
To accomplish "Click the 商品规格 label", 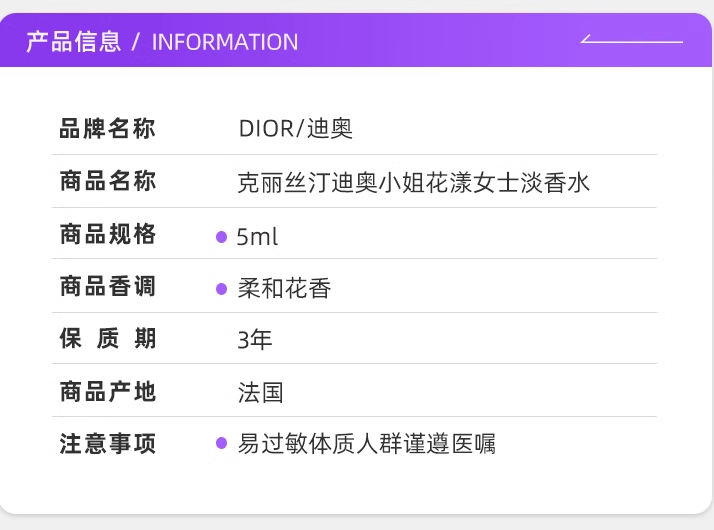I will click(108, 234).
